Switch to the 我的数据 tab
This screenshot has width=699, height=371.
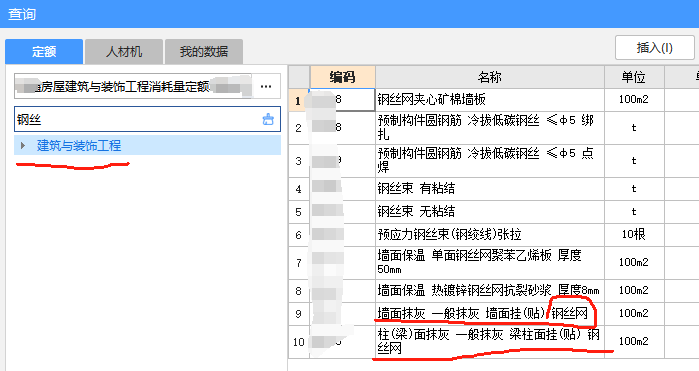tap(204, 52)
